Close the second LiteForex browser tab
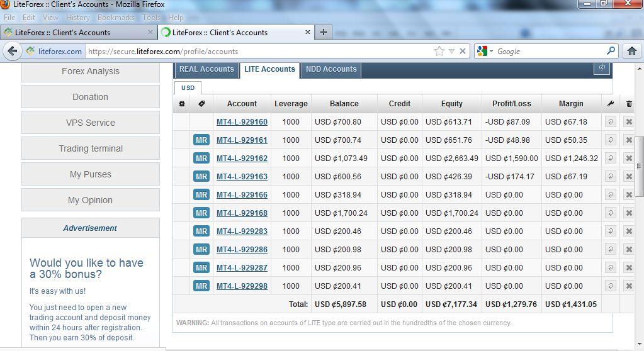 point(308,32)
